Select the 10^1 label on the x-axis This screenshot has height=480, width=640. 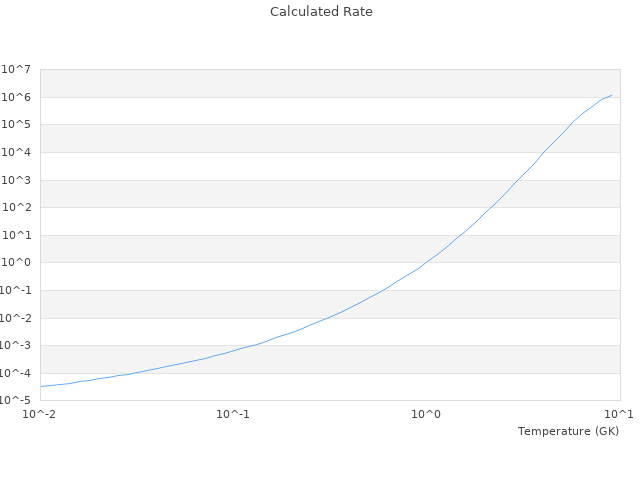pos(620,415)
